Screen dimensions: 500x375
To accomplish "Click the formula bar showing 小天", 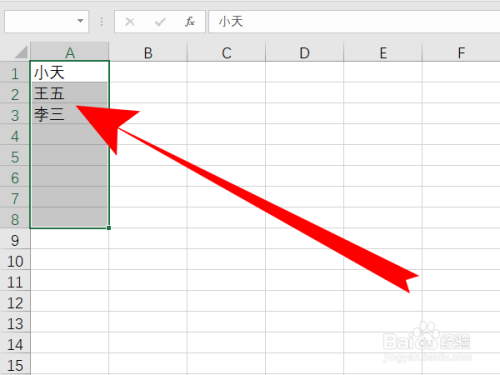I will (354, 22).
